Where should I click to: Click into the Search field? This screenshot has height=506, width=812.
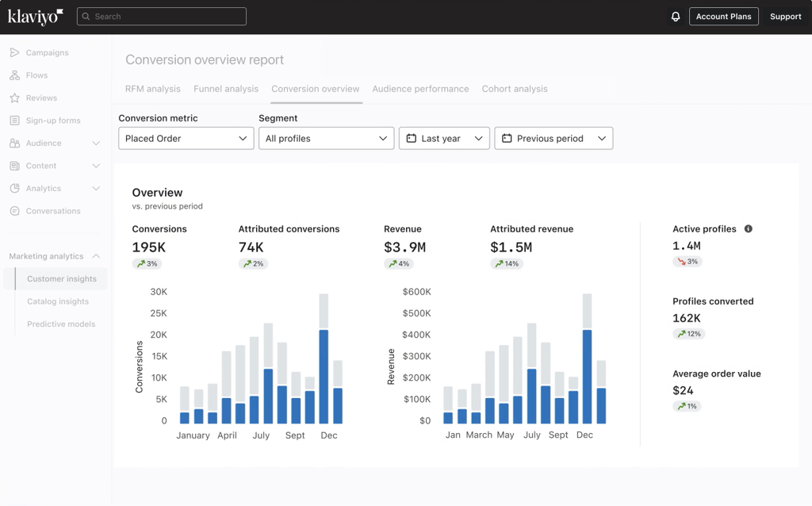162,17
